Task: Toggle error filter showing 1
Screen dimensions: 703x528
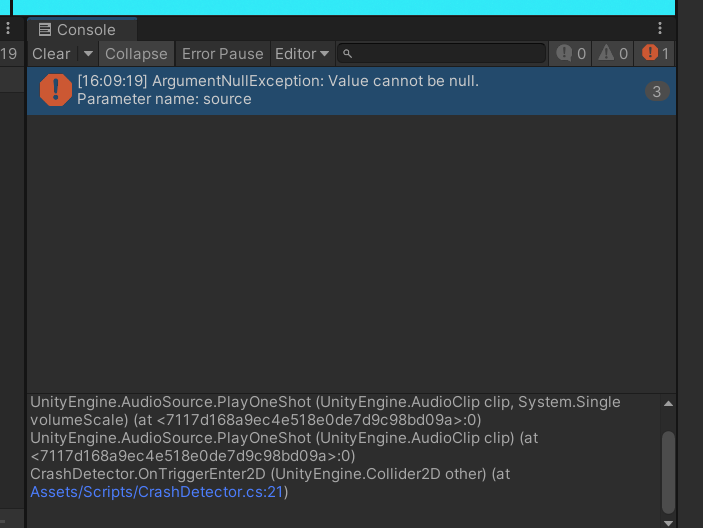Action: (x=656, y=54)
